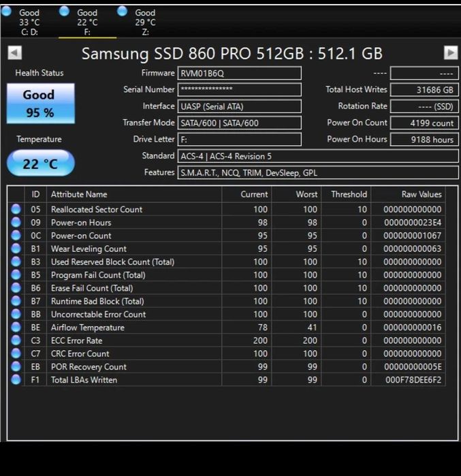
Task: Click raw value 00000000005E
Action: pyautogui.click(x=413, y=367)
